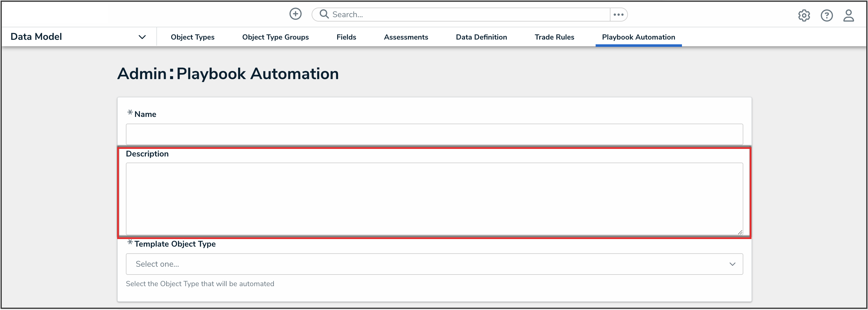Select the Assessments tab
Image resolution: width=868 pixels, height=310 pixels.
point(406,37)
